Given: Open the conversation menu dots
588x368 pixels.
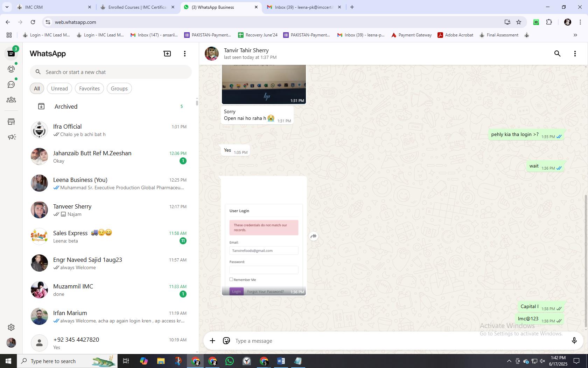Looking at the screenshot, I should click(x=575, y=54).
